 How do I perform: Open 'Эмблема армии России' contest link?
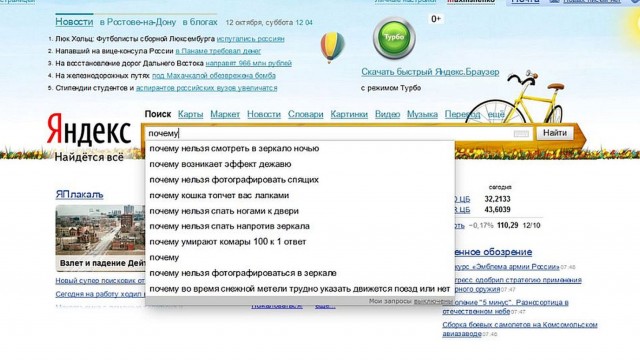(x=507, y=267)
